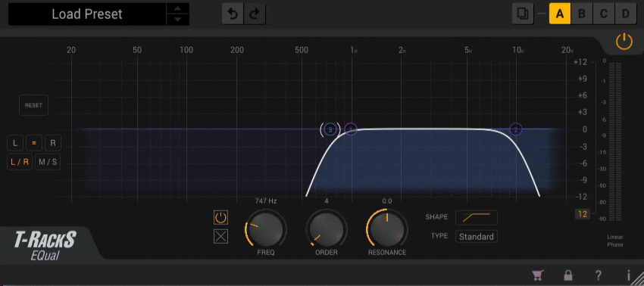
Task: Select the R channel button
Action: click(52, 143)
